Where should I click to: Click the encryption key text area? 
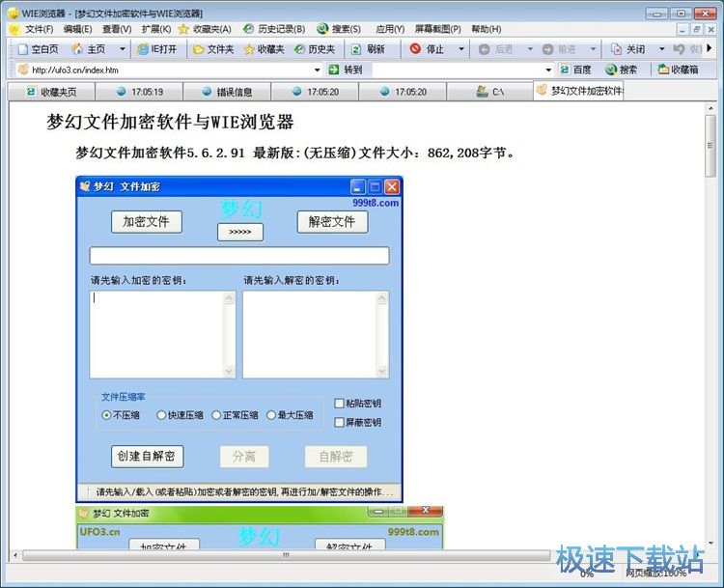point(162,334)
